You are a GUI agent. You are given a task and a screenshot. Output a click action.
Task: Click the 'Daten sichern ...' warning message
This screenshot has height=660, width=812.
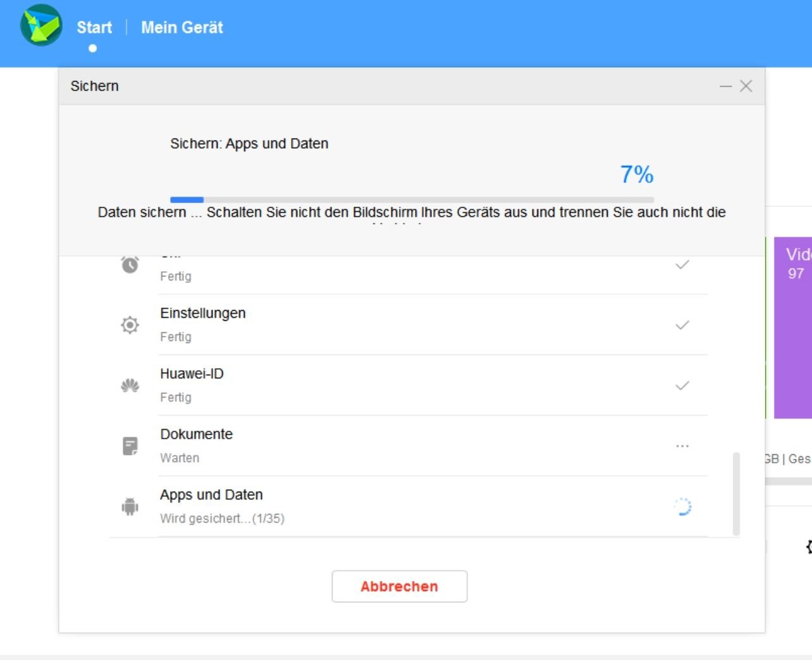pos(412,213)
